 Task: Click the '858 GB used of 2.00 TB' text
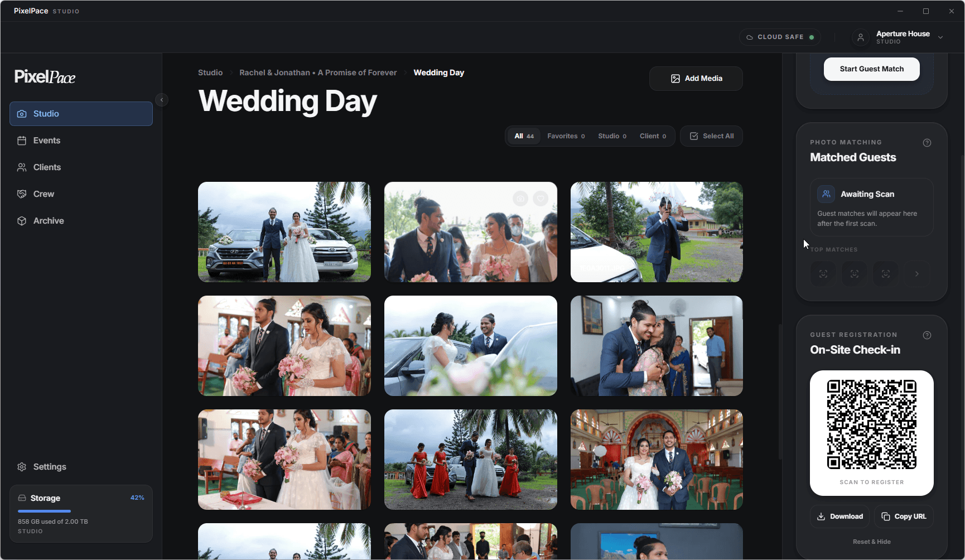(53, 522)
